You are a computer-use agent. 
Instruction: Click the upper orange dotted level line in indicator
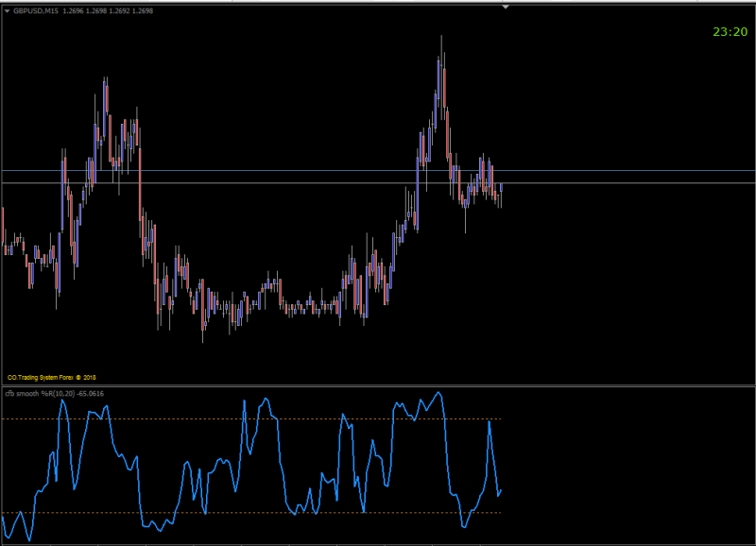251,418
